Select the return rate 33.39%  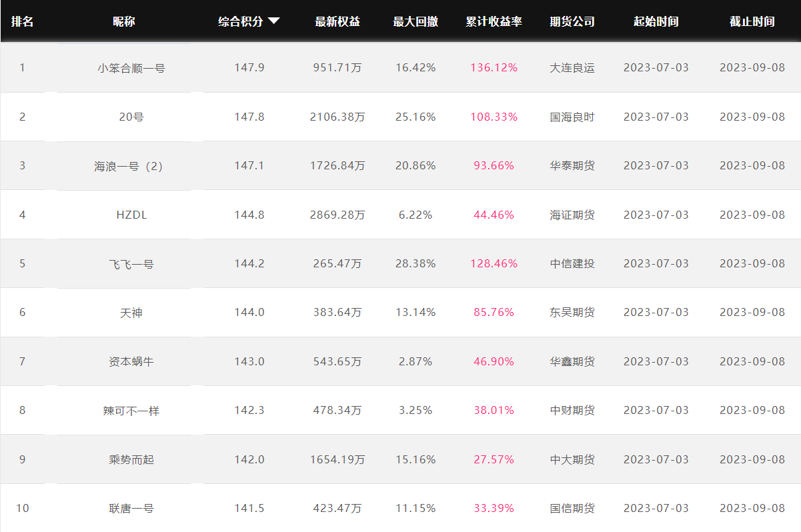(x=494, y=509)
